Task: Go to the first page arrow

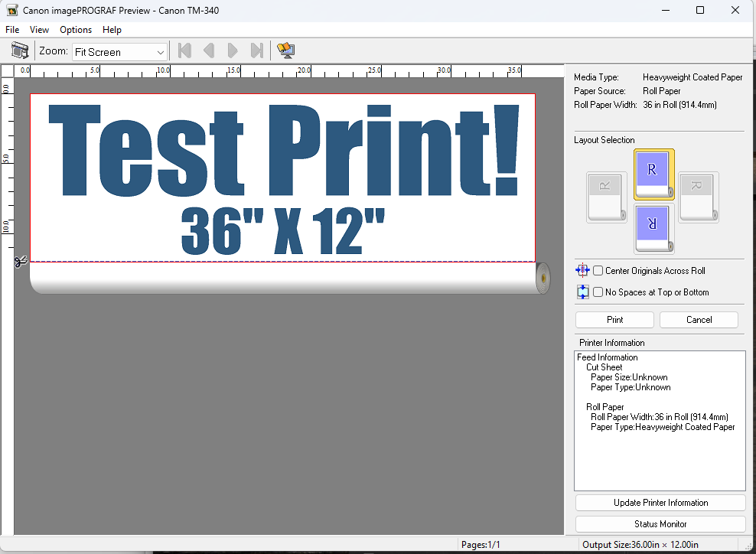Action: tap(184, 51)
